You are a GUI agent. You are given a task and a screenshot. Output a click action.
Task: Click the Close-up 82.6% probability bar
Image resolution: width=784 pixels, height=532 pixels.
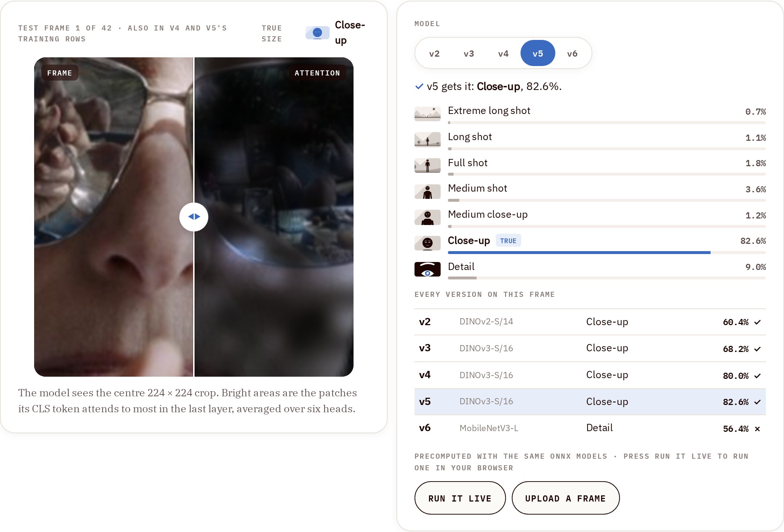click(x=607, y=253)
